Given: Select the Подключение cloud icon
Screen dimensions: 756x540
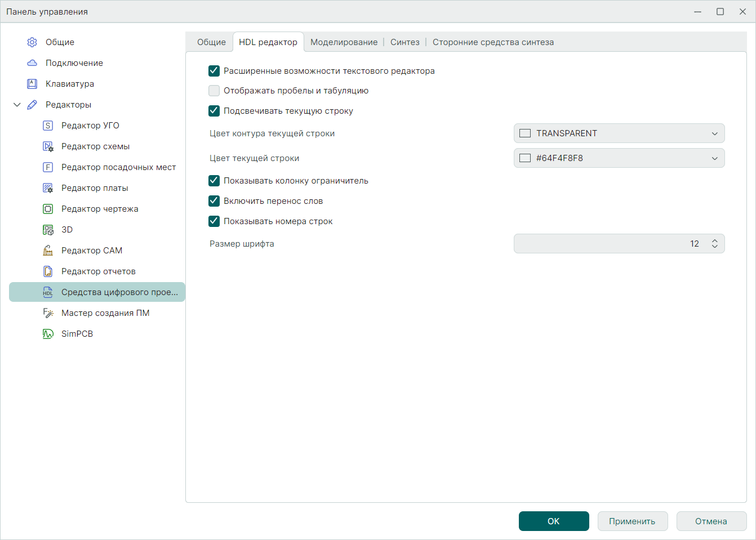Looking at the screenshot, I should coord(32,63).
